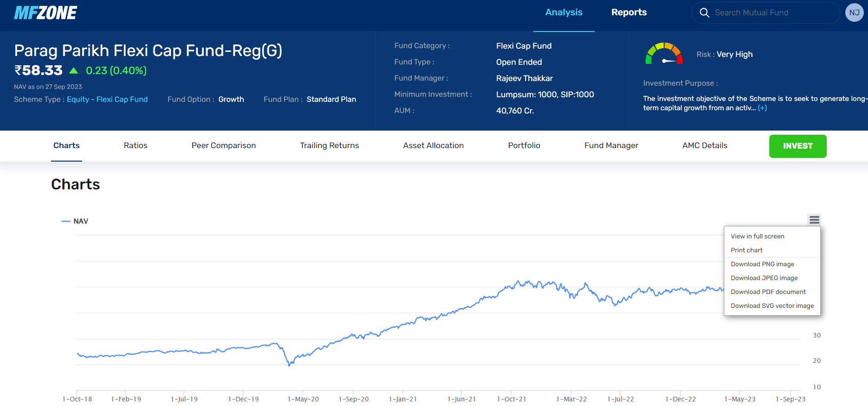
Task: Open the Ratios tab
Action: tap(135, 145)
